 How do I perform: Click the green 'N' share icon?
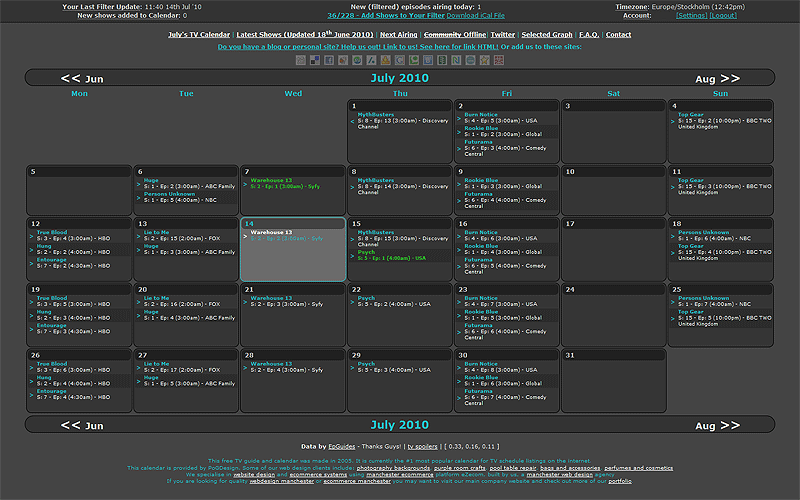(x=456, y=60)
